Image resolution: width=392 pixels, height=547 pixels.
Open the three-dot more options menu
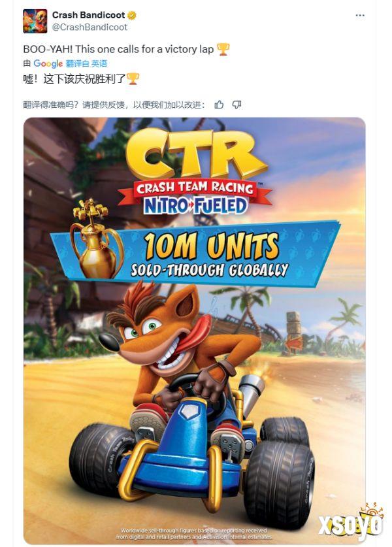(x=360, y=15)
